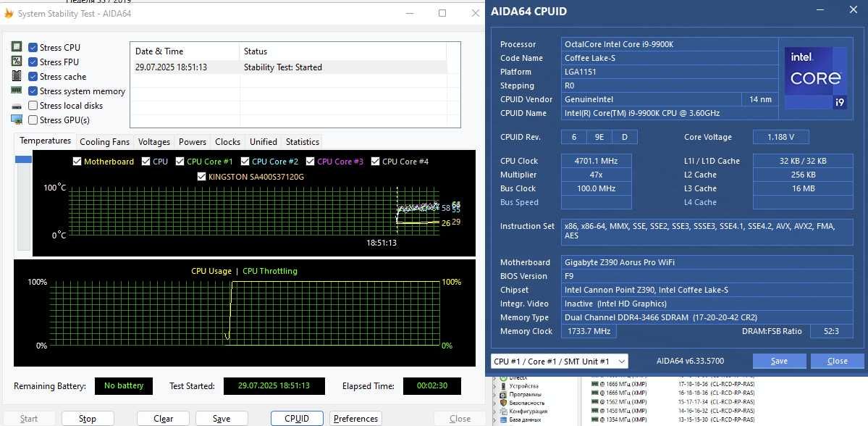Select the Stability Test: Started log row

coord(288,67)
